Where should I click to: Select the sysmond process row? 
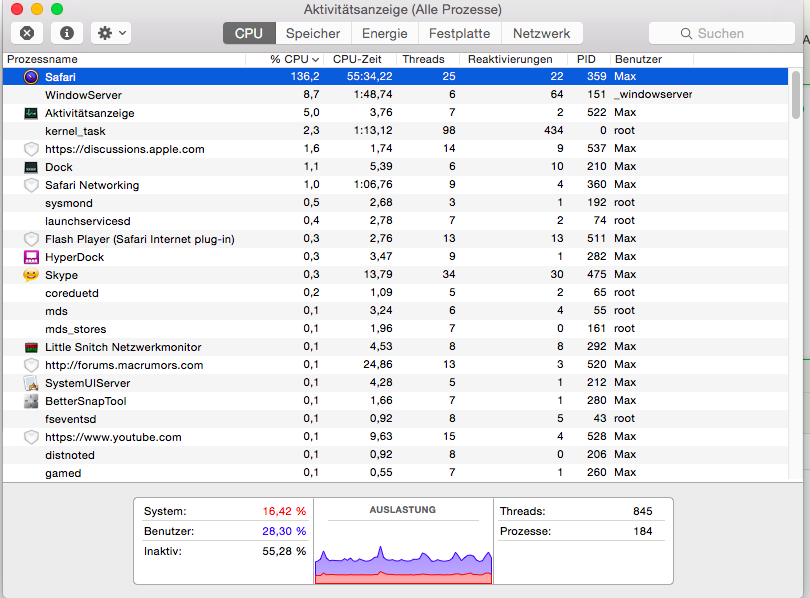(x=396, y=203)
